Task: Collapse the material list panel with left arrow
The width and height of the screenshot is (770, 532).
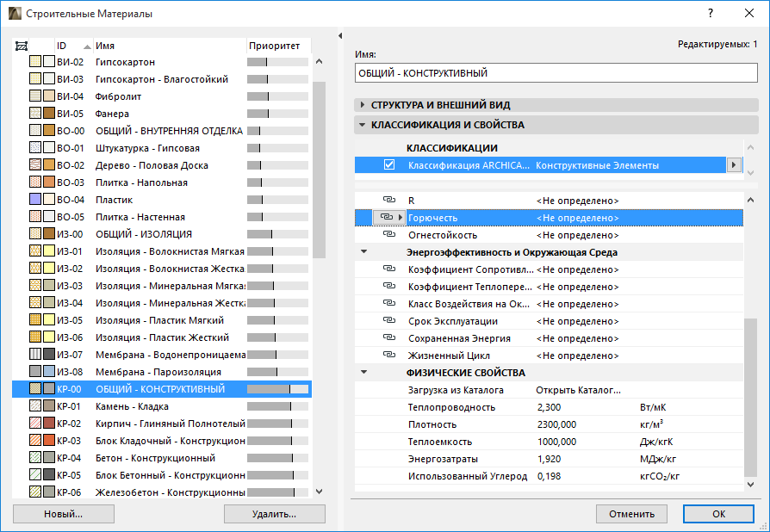Action: [x=340, y=36]
